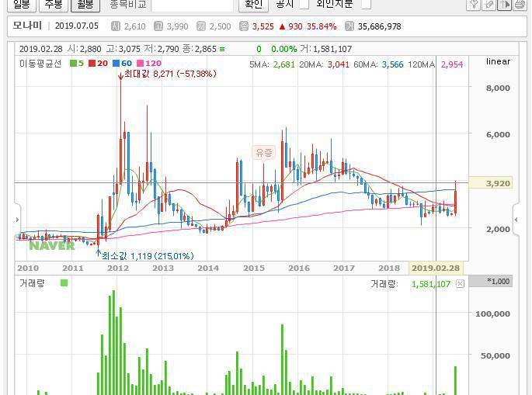
Task: Toggle the linear scale label
Action: coord(498,61)
